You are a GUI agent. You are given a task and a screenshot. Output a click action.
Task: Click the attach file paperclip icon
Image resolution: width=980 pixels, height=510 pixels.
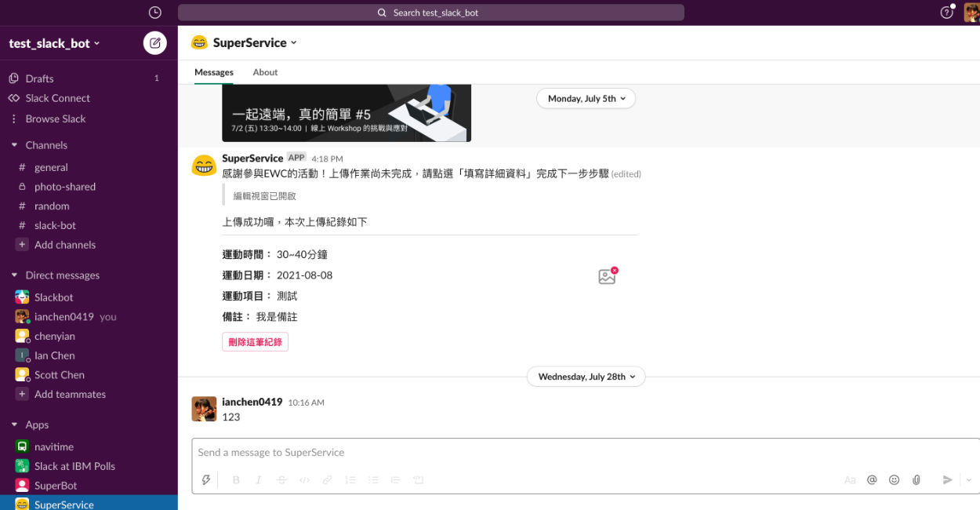tap(916, 480)
